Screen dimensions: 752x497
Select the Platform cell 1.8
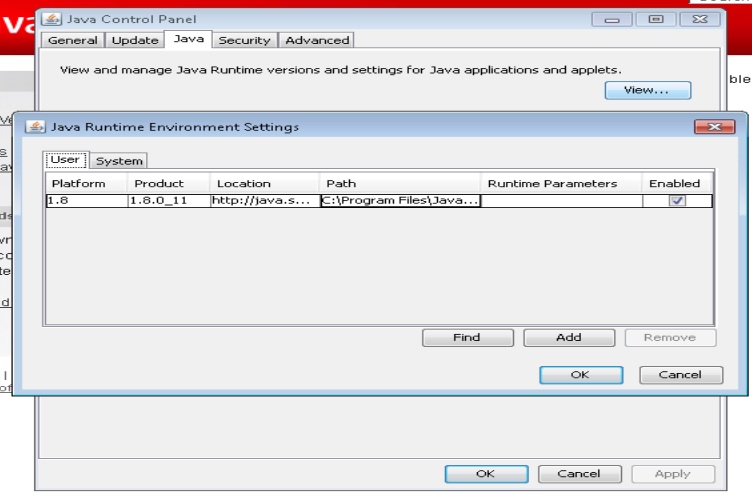(87, 201)
